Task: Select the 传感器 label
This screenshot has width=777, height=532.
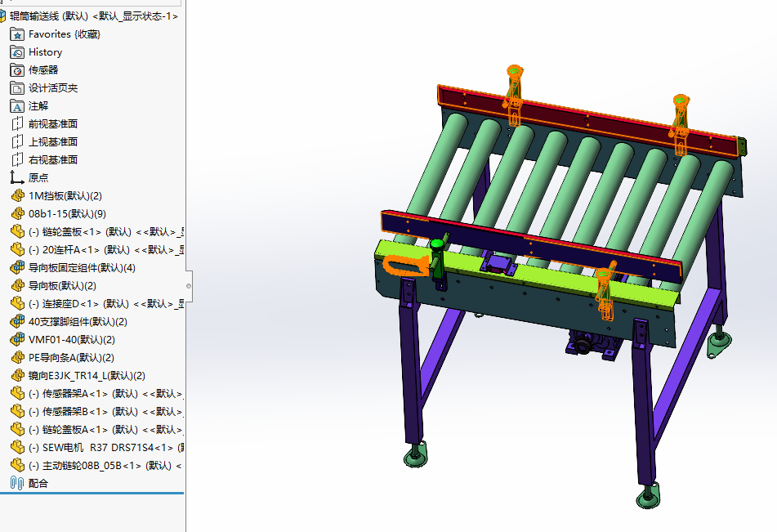Action: pos(43,70)
